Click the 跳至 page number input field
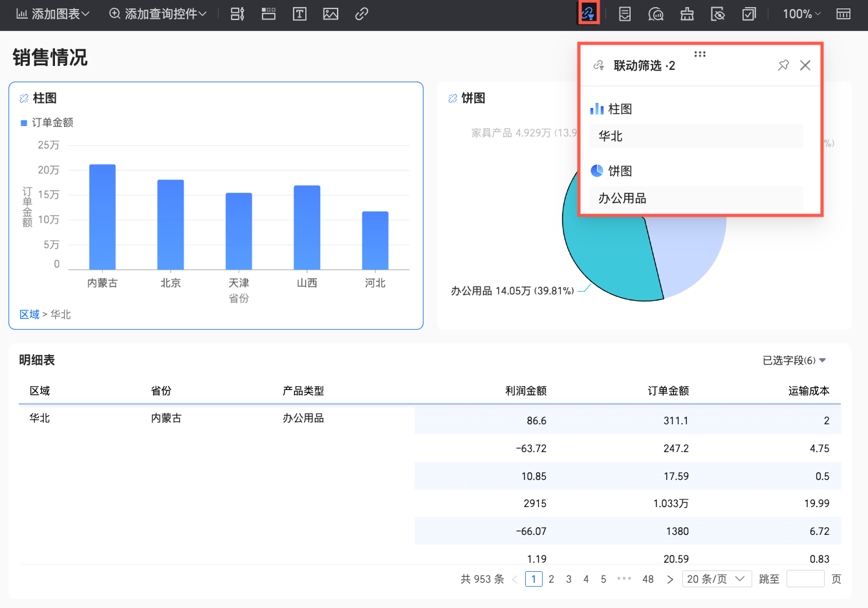The image size is (868, 608). (805, 579)
